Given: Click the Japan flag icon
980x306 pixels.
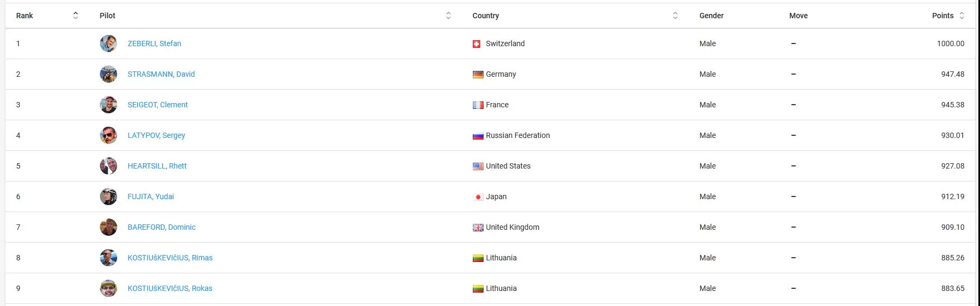Looking at the screenshot, I should [x=478, y=197].
